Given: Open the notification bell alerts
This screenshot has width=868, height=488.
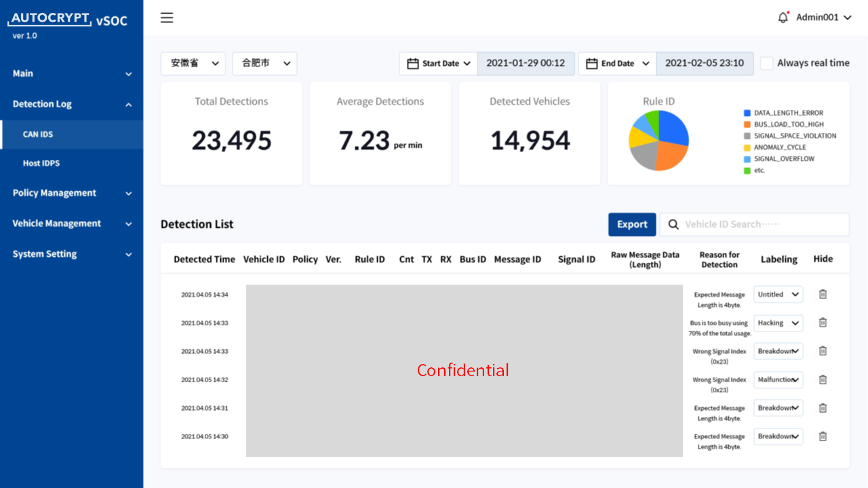Looking at the screenshot, I should pyautogui.click(x=783, y=17).
